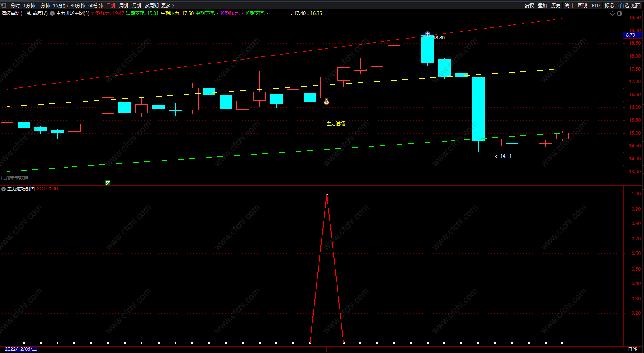Open the 复权 adjustment option
The image size is (644, 353).
529,5
